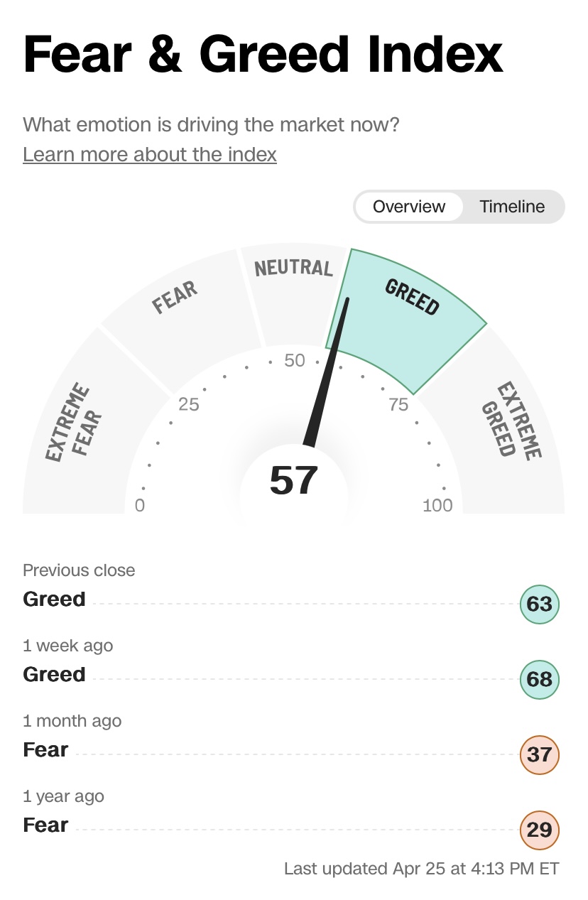Click the Fear & Greed Index heading
Screen dimensions: 588x900
(x=263, y=55)
